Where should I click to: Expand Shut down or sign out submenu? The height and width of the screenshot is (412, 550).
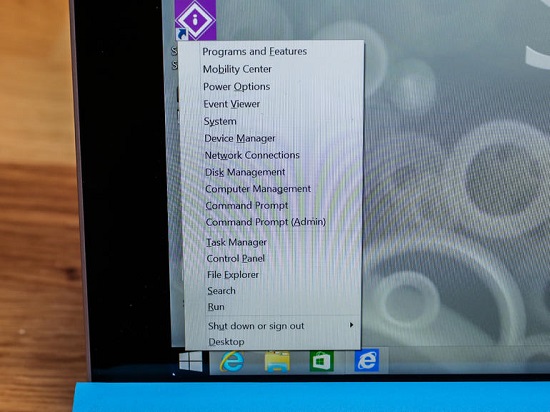coord(281,326)
